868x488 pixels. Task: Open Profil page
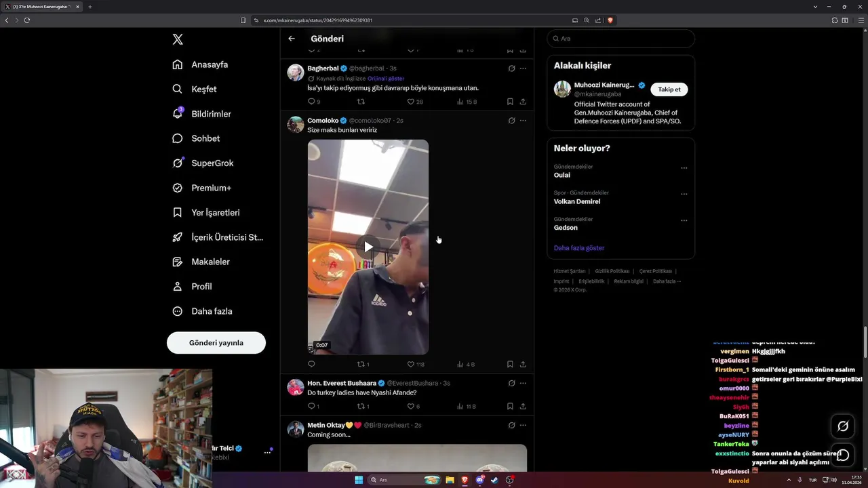click(x=192, y=286)
